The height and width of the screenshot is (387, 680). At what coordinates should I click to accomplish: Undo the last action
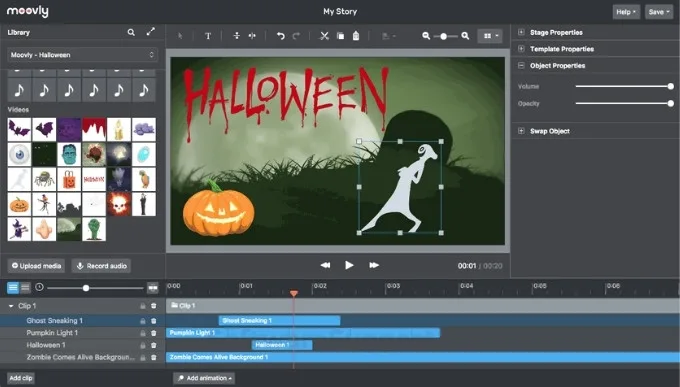pos(281,36)
